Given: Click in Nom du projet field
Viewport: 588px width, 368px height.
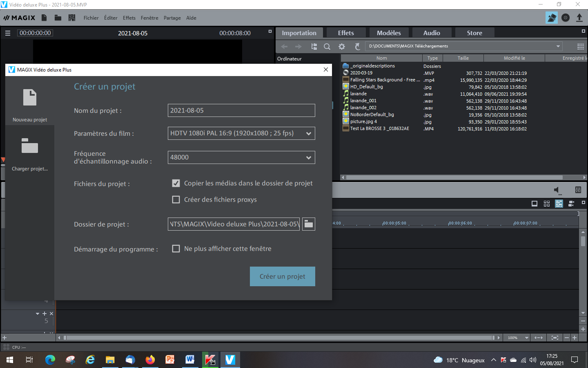Looking at the screenshot, I should click(241, 110).
